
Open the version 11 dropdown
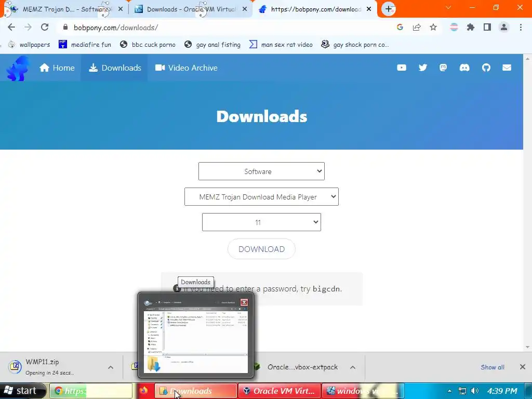[x=261, y=222]
